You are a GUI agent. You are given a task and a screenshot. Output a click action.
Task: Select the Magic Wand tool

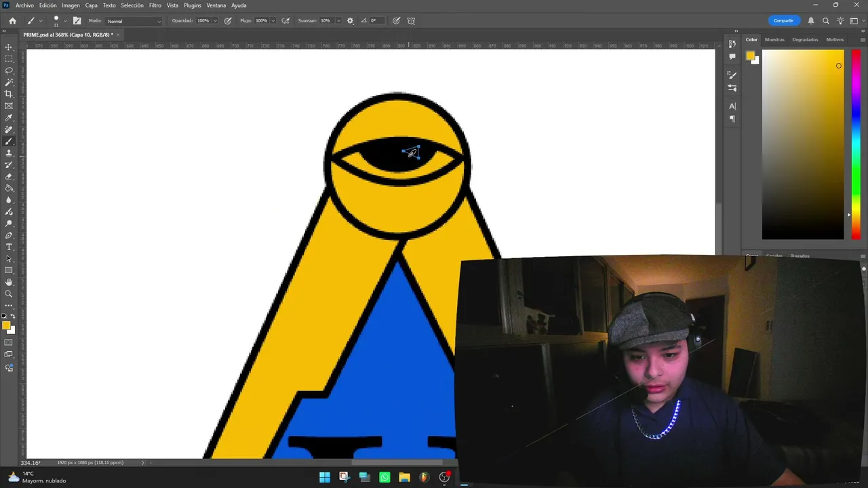(9, 82)
